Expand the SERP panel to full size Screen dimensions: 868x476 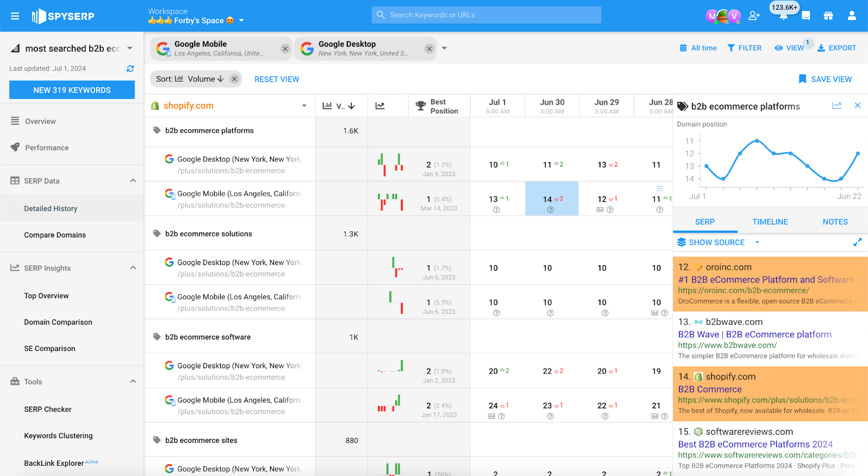click(857, 242)
